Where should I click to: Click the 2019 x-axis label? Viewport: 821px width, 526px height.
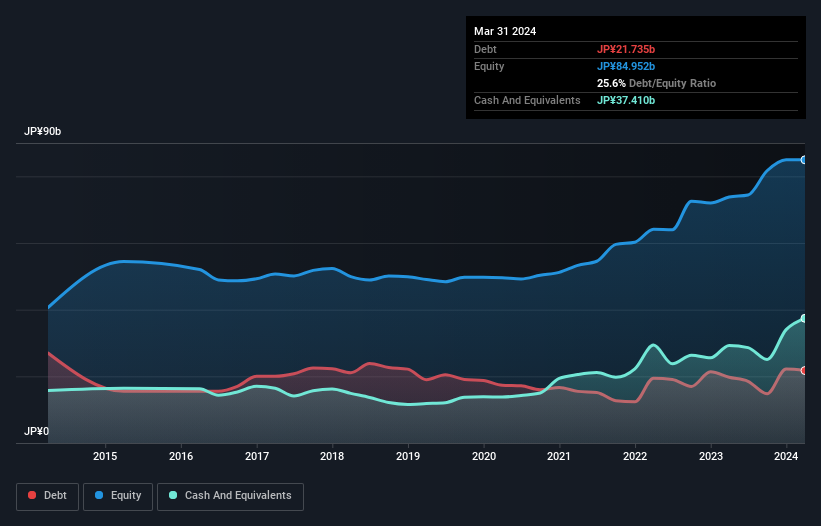coord(408,456)
